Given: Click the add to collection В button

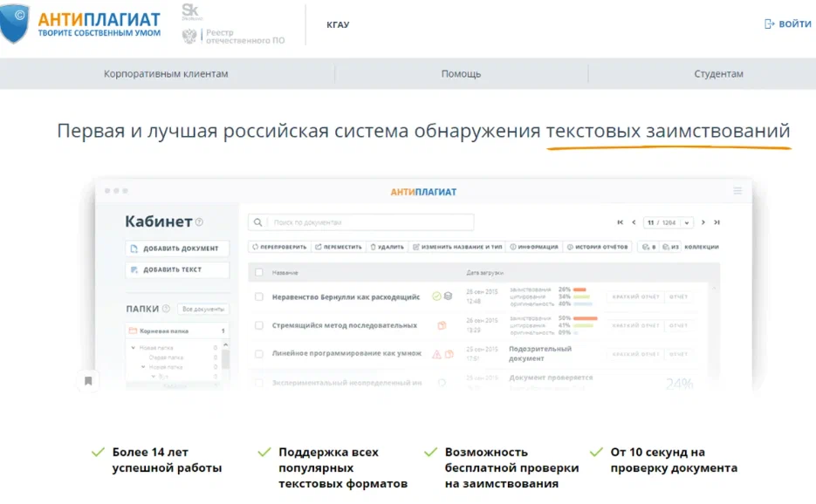Looking at the screenshot, I should (649, 247).
